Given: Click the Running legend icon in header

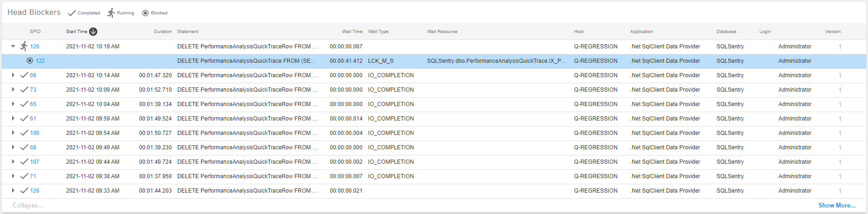Looking at the screenshot, I should pos(111,13).
